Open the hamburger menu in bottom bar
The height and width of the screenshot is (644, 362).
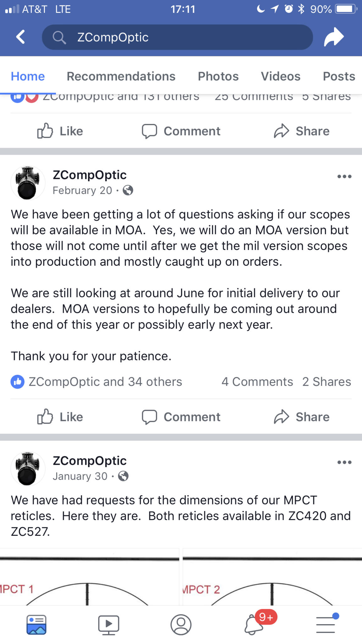tap(326, 625)
